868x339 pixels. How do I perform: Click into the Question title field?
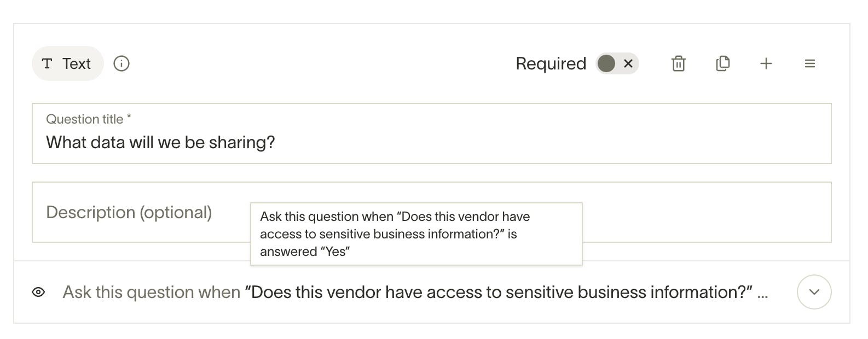[431, 142]
